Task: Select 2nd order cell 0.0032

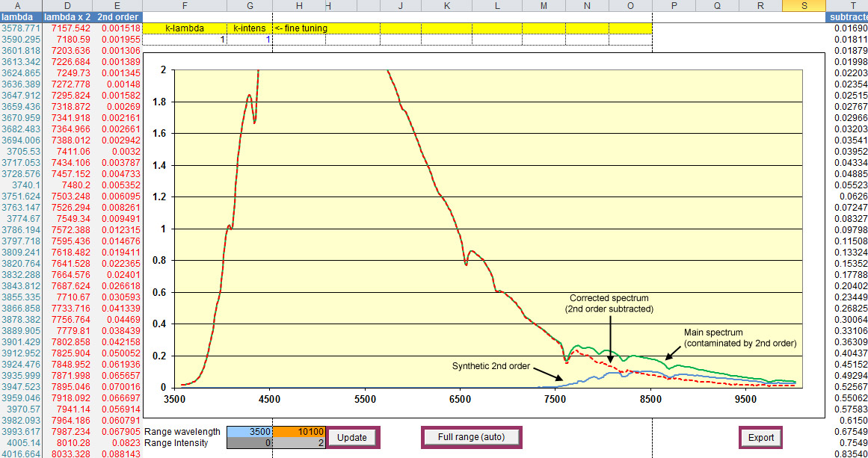Action: (x=117, y=151)
